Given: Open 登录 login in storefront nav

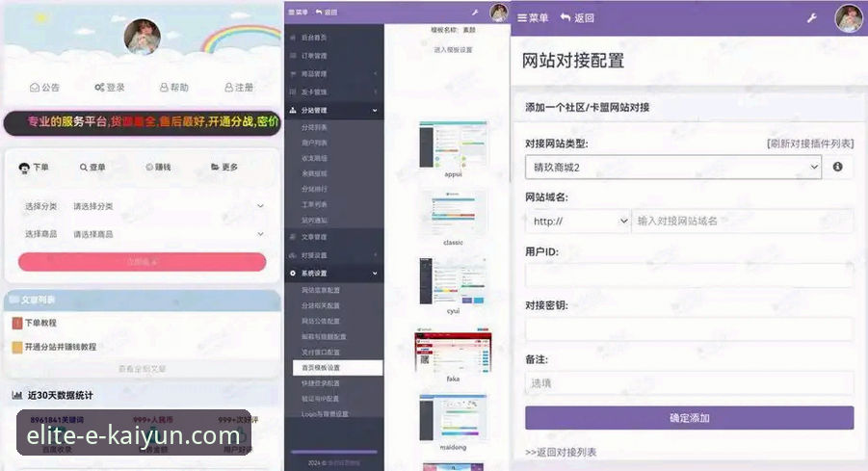Looking at the screenshot, I should (x=110, y=88).
